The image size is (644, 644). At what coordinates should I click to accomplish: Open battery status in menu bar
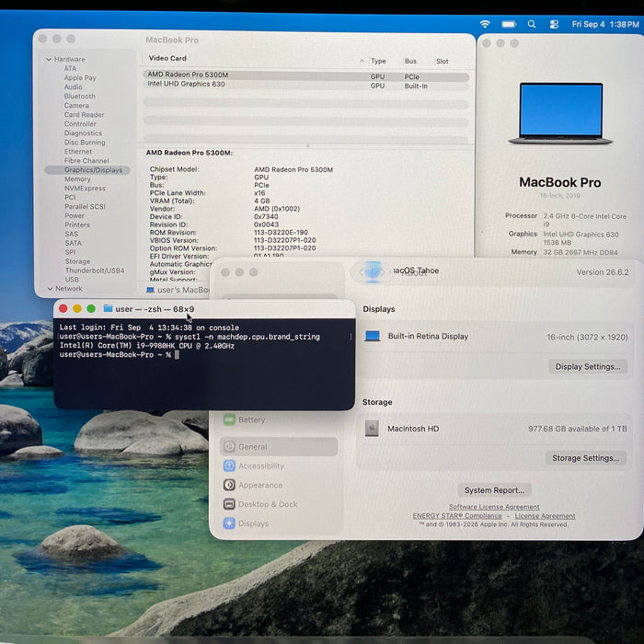click(x=509, y=24)
